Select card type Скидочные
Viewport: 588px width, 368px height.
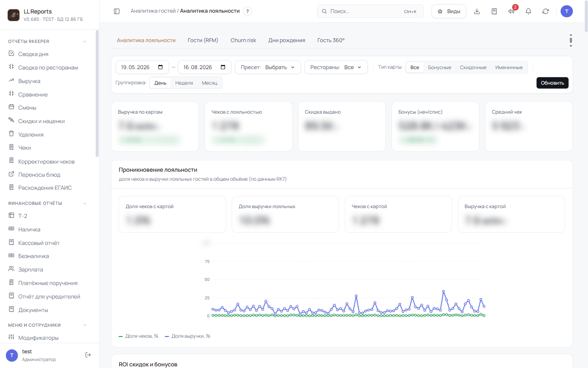(473, 67)
